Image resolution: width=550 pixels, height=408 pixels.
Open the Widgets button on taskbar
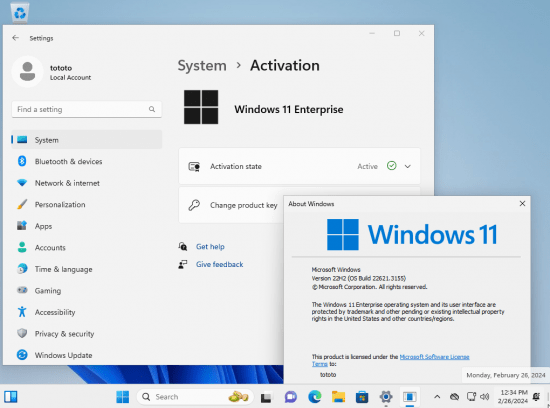coord(11,397)
